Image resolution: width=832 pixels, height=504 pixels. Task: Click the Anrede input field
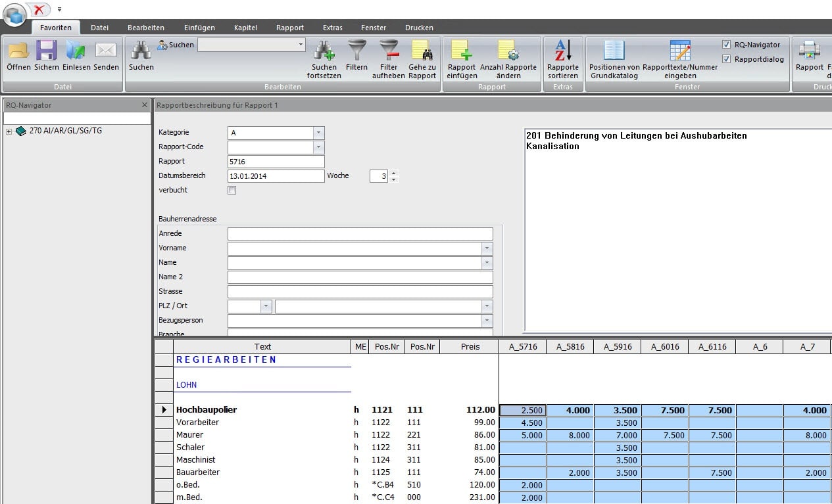point(360,234)
